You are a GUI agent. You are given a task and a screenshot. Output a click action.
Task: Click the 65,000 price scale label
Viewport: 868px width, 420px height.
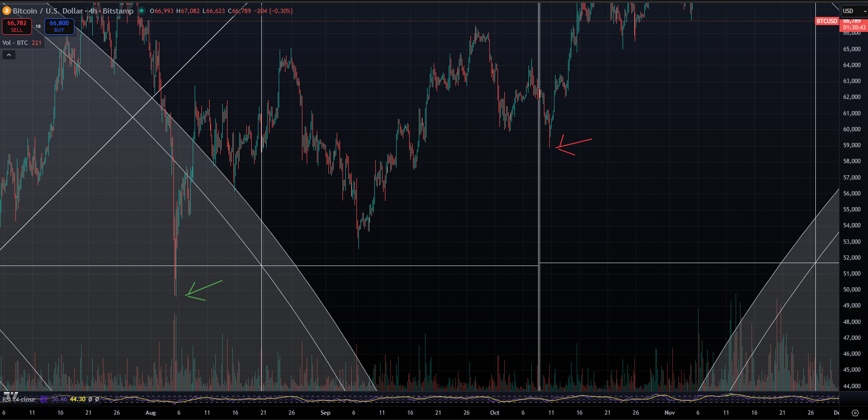click(852, 49)
